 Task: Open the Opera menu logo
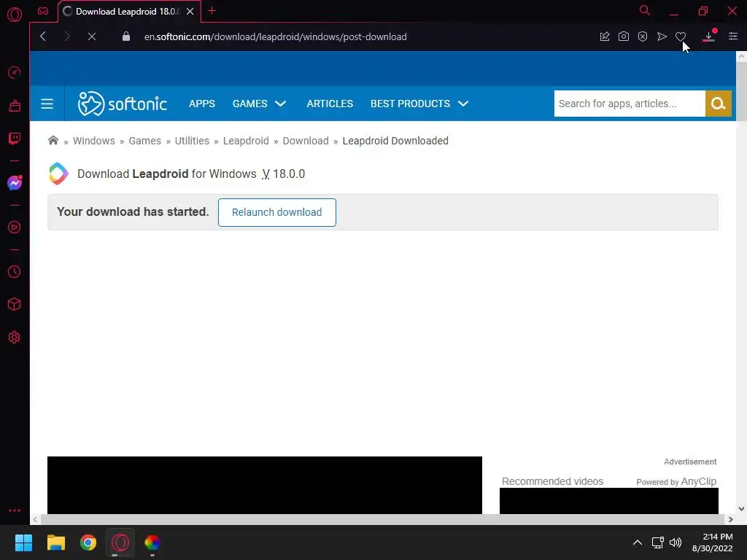(x=15, y=15)
